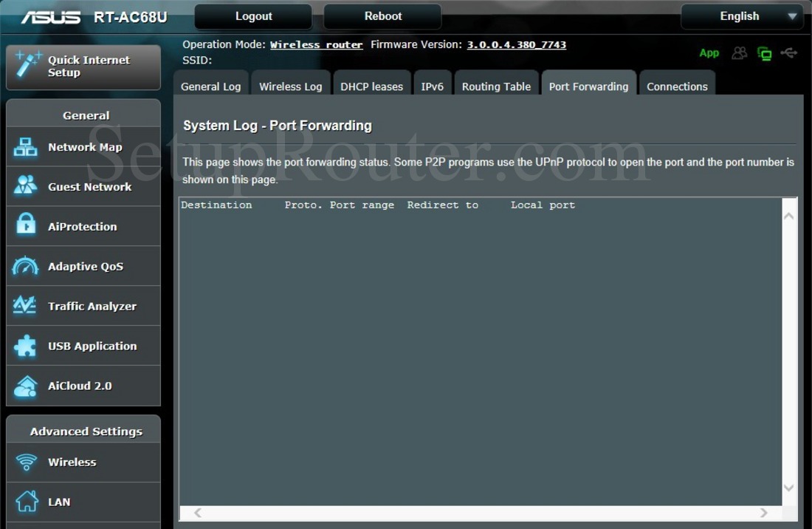Click the Guest Network people icon
Image resolution: width=812 pixels, height=529 pixels.
coord(25,186)
